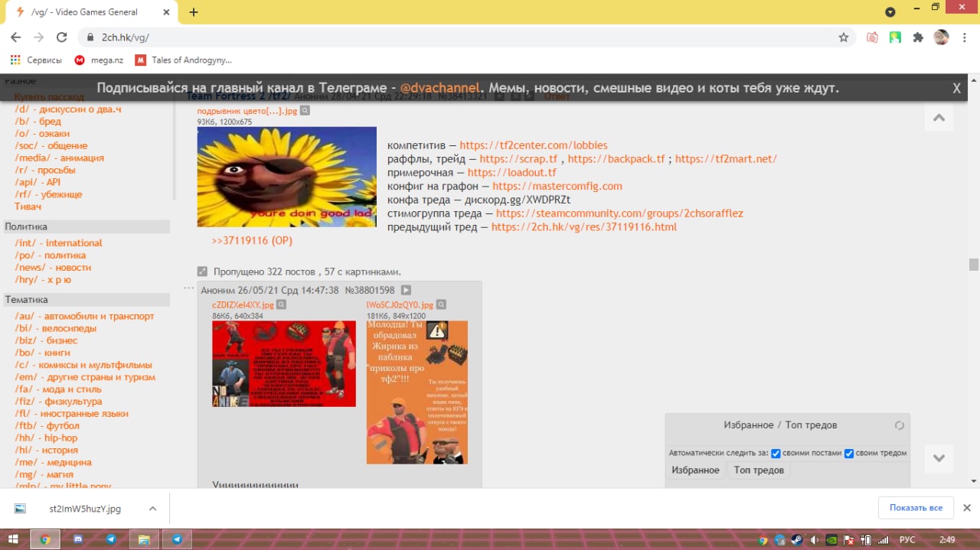Open the mega.nz bookmark
The height and width of the screenshot is (550, 980).
[99, 60]
